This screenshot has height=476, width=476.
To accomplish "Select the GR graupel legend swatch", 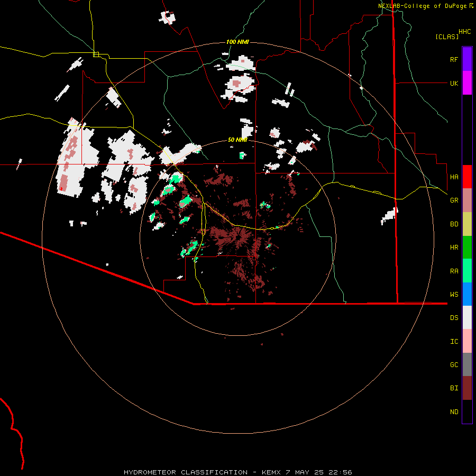I will point(467,200).
